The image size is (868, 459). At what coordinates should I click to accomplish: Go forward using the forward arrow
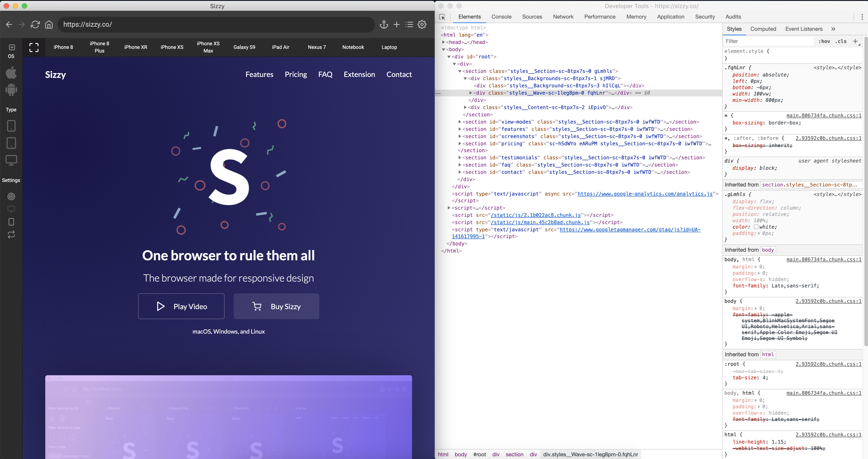[22, 25]
